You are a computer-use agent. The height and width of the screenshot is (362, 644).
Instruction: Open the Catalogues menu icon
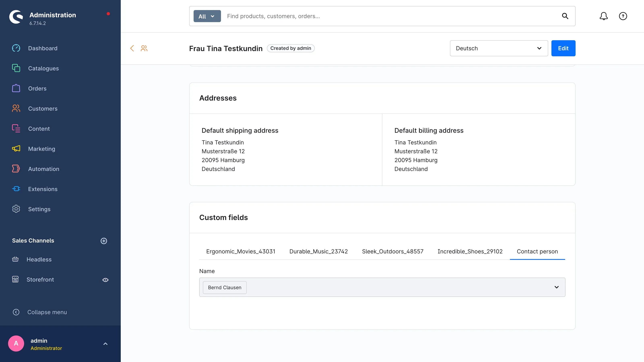(16, 68)
